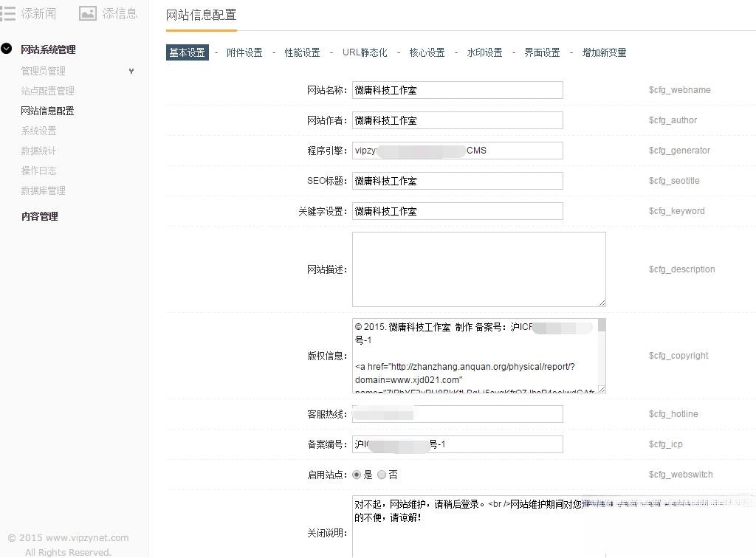This screenshot has height=558, width=756.
Task: Select the 基本设置 tab
Action: point(187,52)
